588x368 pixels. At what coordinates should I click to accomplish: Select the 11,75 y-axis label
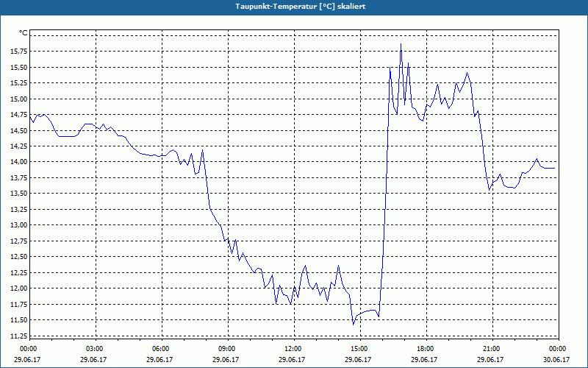[x=19, y=304]
